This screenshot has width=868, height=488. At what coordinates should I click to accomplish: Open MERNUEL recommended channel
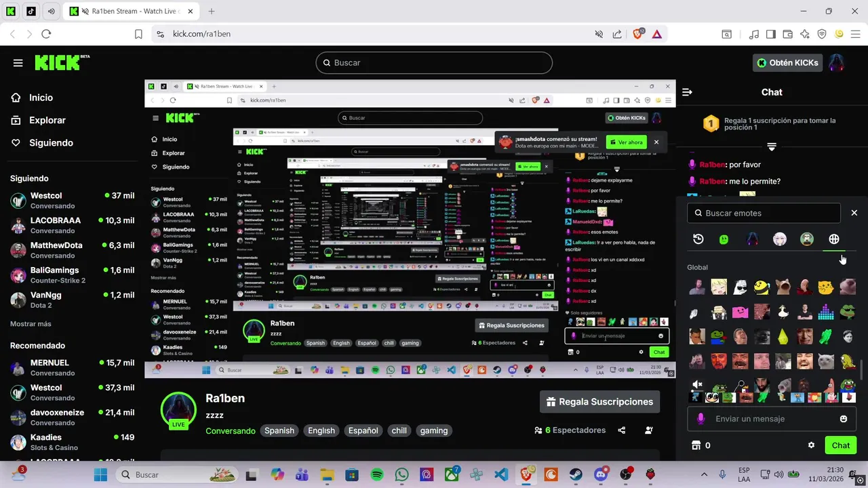72,367
